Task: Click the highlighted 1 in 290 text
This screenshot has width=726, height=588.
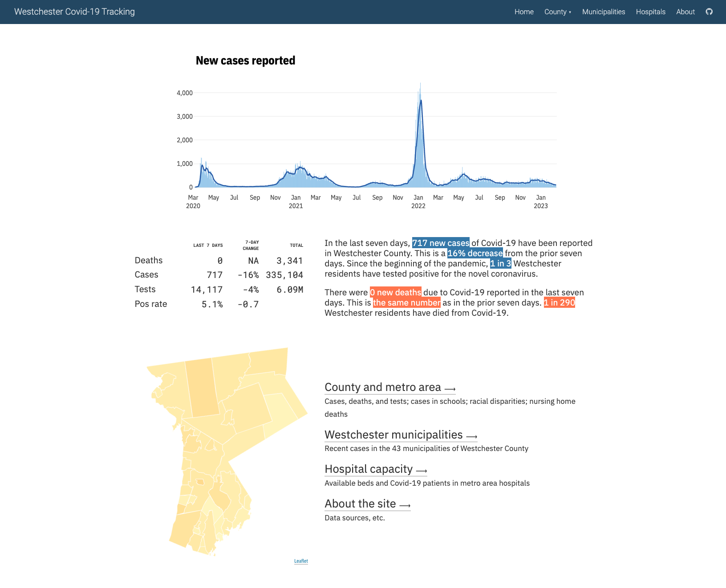Action: 559,302
